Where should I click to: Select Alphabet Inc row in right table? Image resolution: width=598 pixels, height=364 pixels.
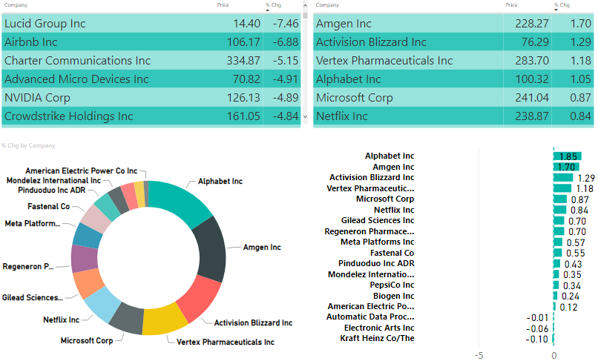tap(453, 79)
